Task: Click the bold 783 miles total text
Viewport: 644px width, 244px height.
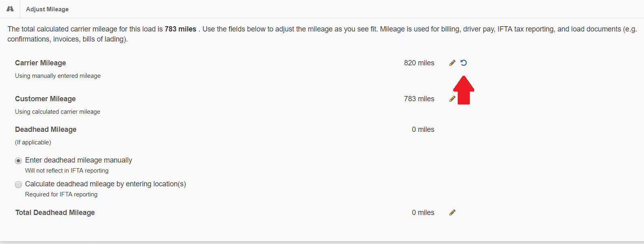Action: [180, 29]
